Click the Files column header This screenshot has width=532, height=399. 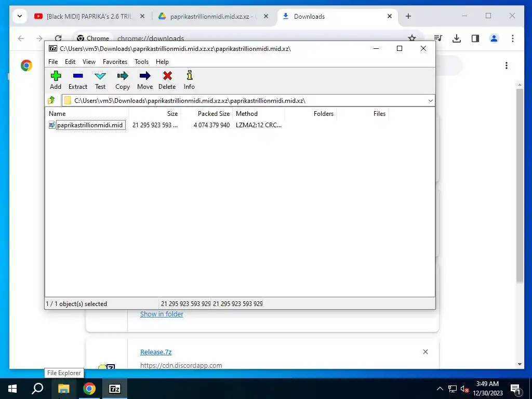pyautogui.click(x=362, y=114)
